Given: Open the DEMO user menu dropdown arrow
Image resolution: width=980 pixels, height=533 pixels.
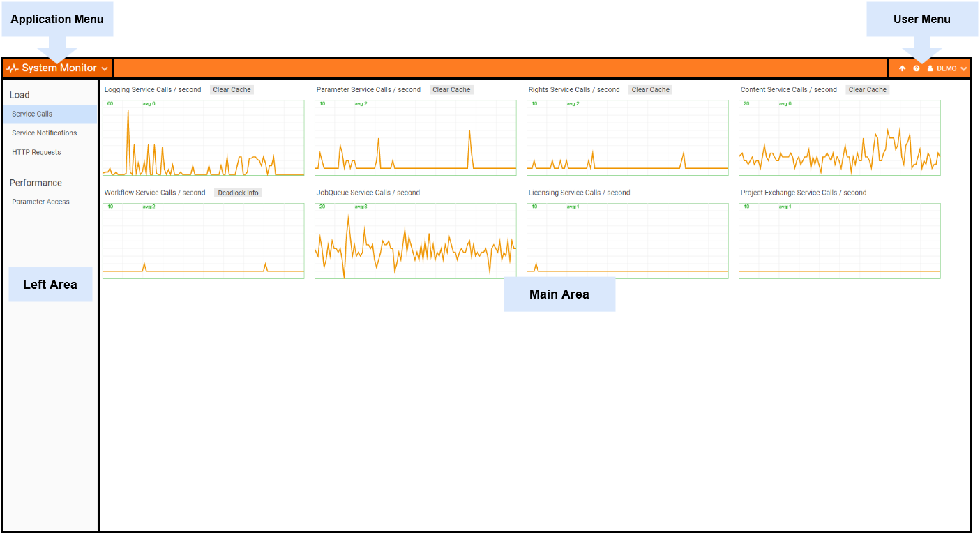Looking at the screenshot, I should pyautogui.click(x=964, y=69).
